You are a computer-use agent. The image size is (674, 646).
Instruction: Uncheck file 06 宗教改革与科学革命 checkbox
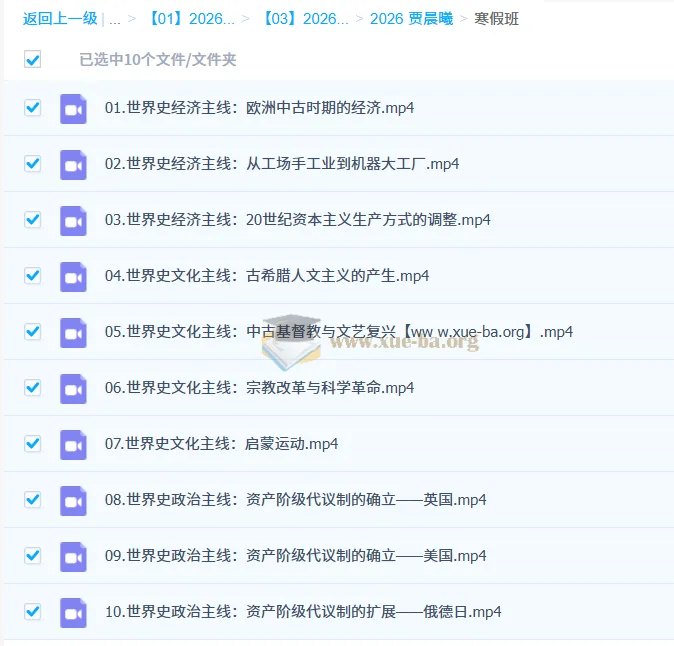coord(33,388)
